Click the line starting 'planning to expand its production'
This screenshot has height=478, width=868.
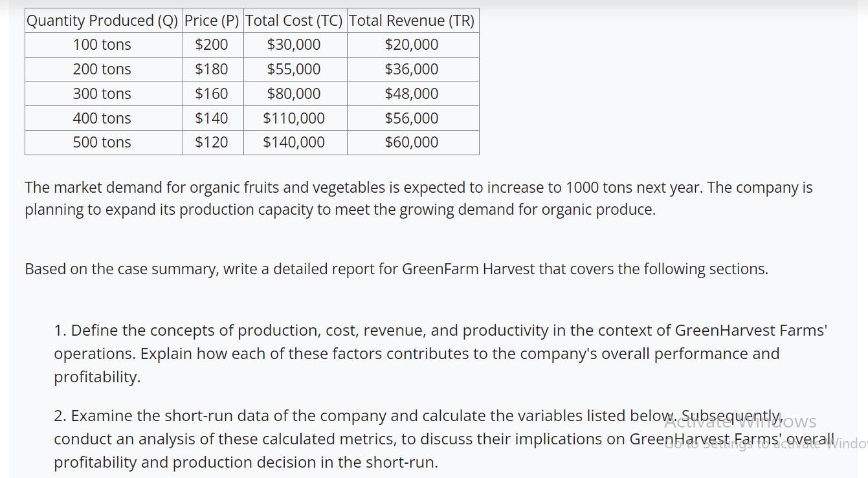[340, 210]
